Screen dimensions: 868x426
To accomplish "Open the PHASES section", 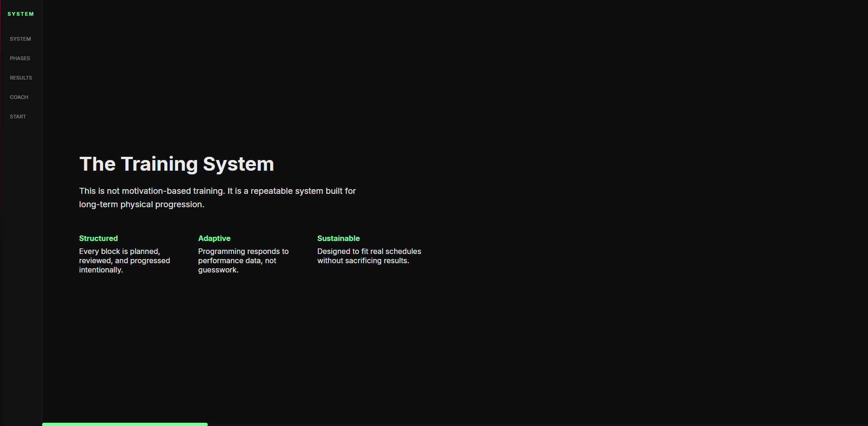I will tap(20, 58).
